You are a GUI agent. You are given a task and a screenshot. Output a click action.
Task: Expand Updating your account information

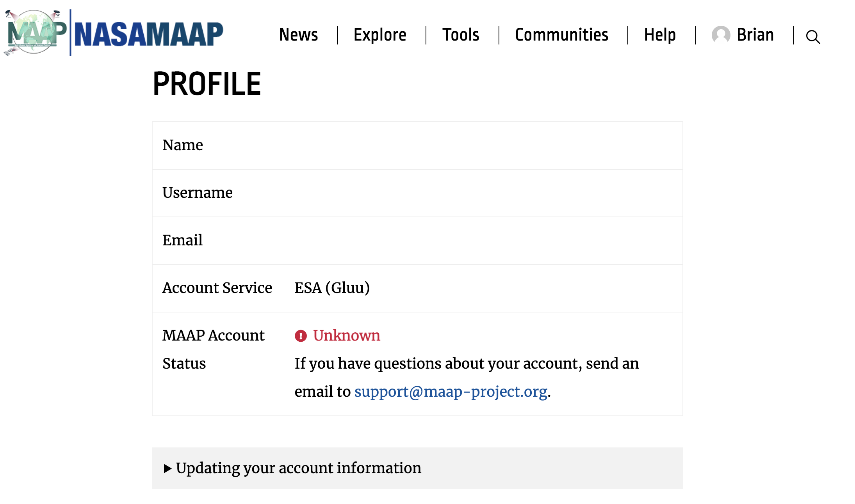299,468
